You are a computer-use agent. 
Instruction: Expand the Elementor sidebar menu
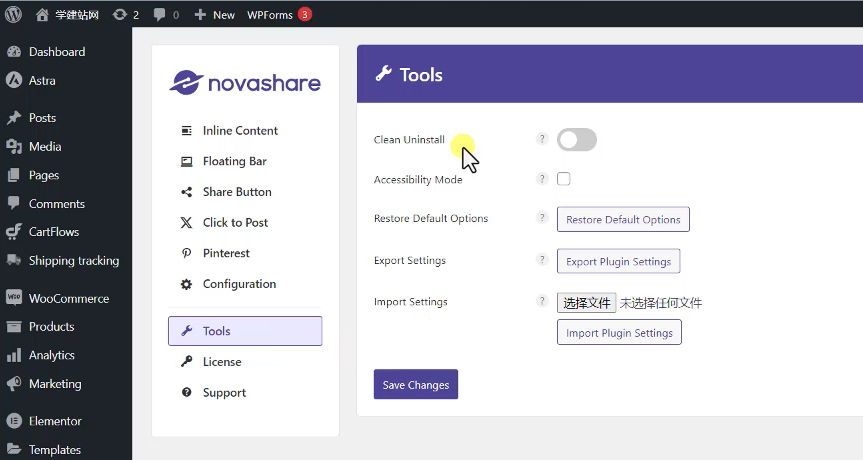55,421
